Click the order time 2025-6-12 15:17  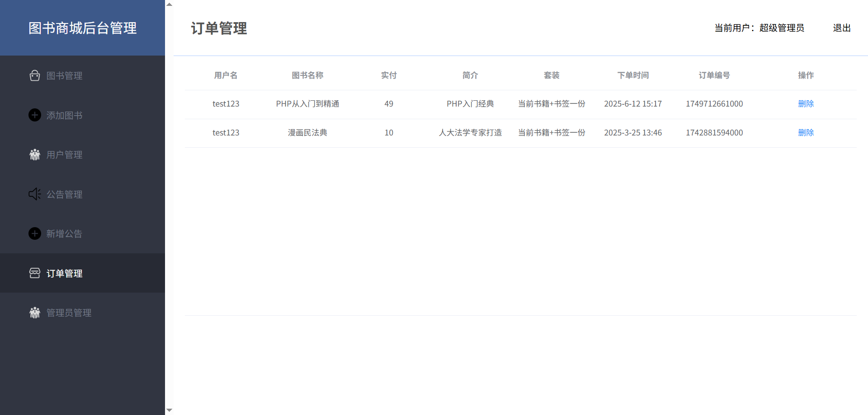pyautogui.click(x=633, y=104)
